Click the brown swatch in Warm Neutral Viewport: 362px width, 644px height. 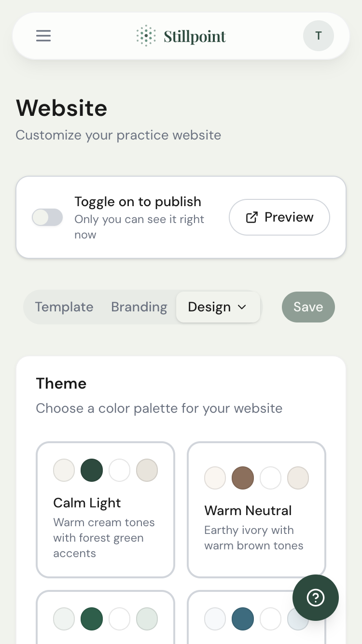(243, 478)
